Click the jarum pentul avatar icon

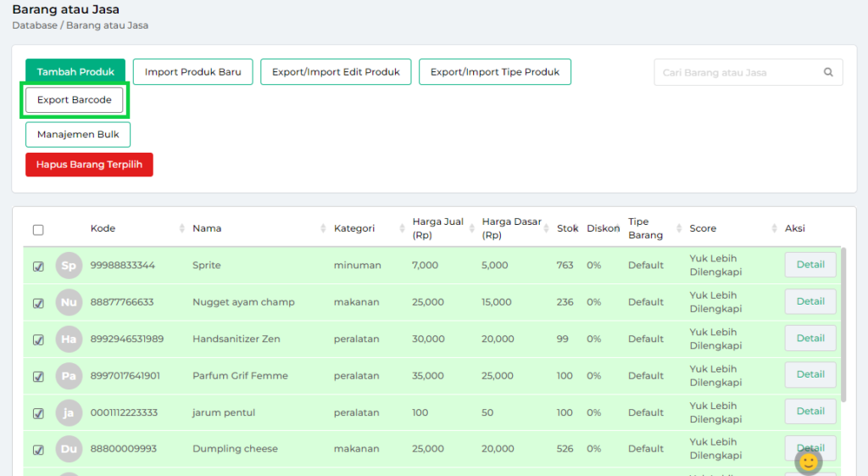pos(69,412)
